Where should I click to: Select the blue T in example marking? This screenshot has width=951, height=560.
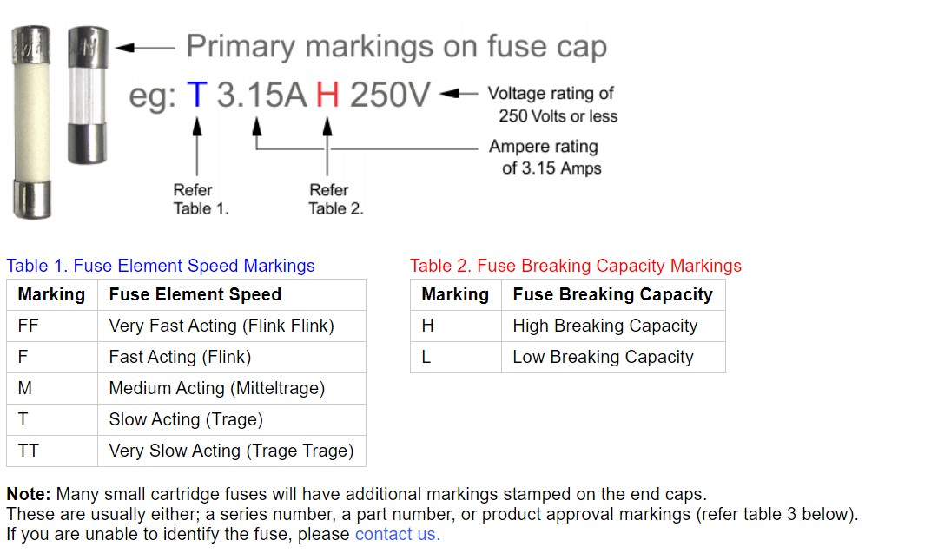[x=197, y=95]
